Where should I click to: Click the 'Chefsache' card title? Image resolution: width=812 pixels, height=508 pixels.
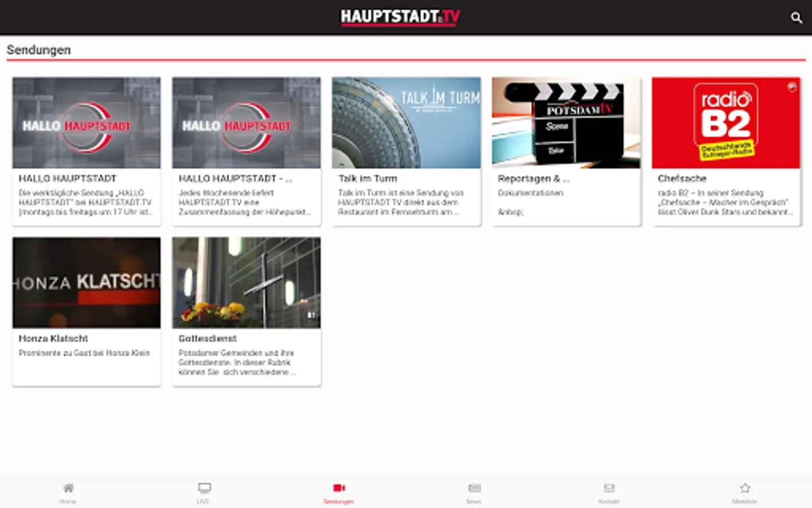[682, 178]
